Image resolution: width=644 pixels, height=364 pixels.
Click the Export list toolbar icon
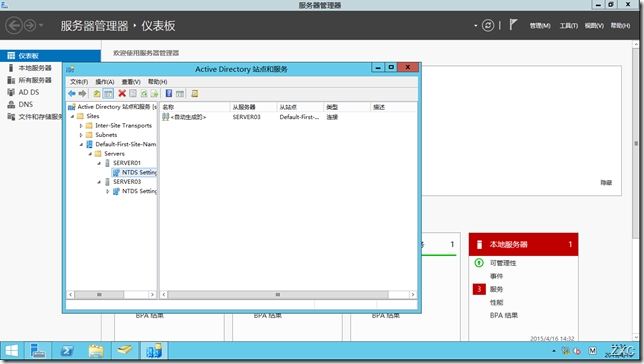(154, 94)
